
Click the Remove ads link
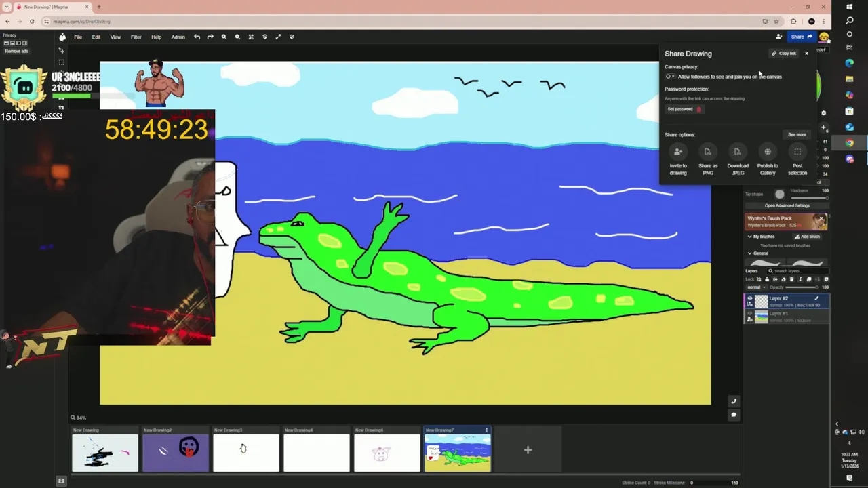(16, 51)
